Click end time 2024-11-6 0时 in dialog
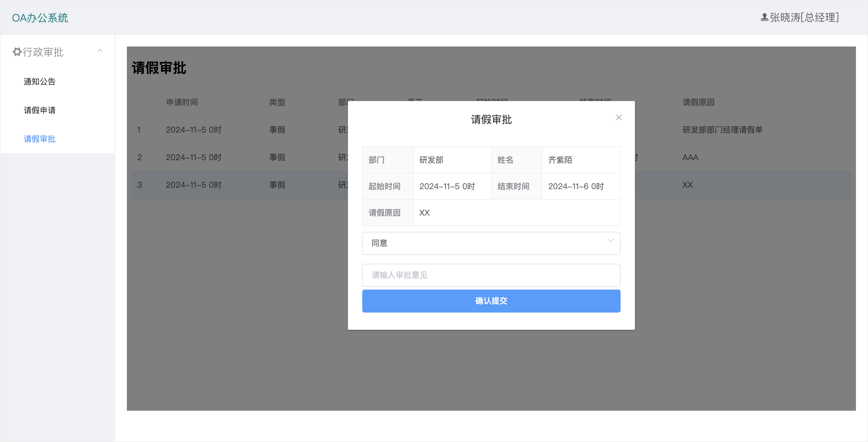 click(x=576, y=186)
